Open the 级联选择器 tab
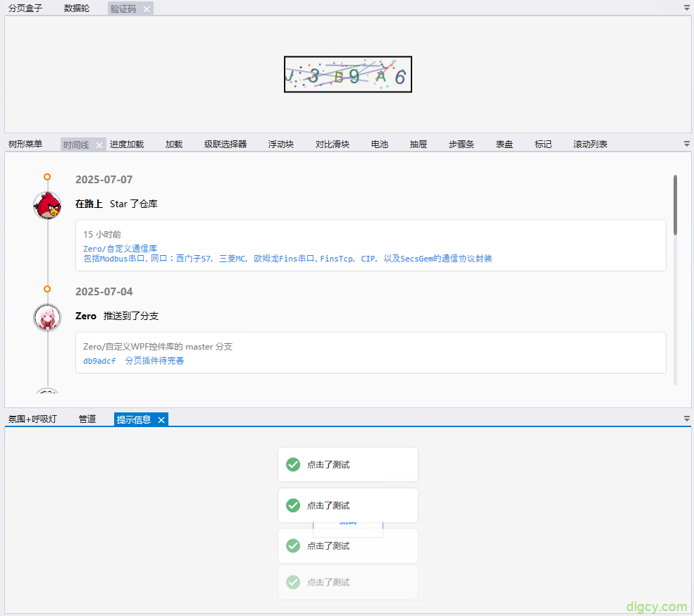This screenshot has width=694, height=616. (225, 144)
